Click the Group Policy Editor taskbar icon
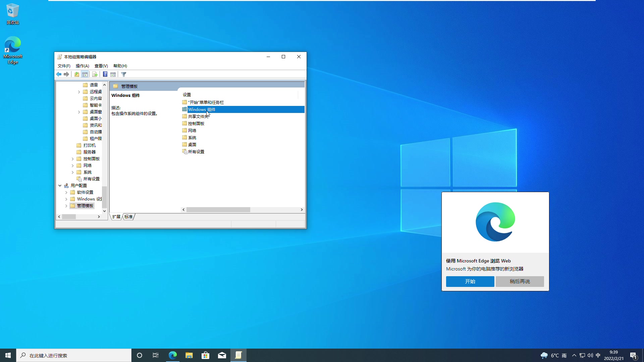 click(238, 355)
